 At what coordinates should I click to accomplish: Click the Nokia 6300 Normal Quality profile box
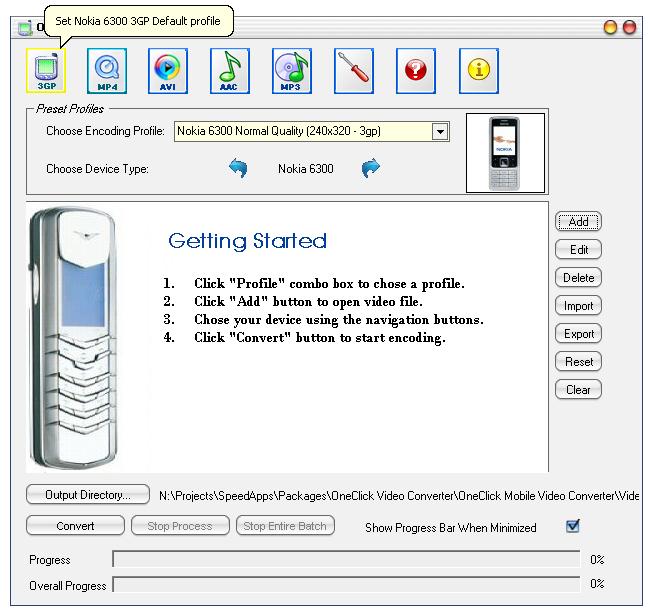tap(312, 132)
